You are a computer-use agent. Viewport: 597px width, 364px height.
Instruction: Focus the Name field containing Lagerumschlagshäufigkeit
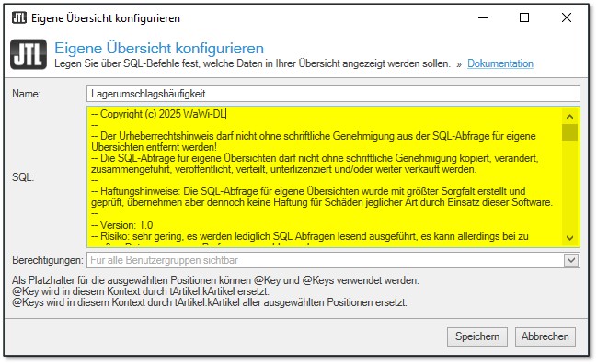coord(333,94)
